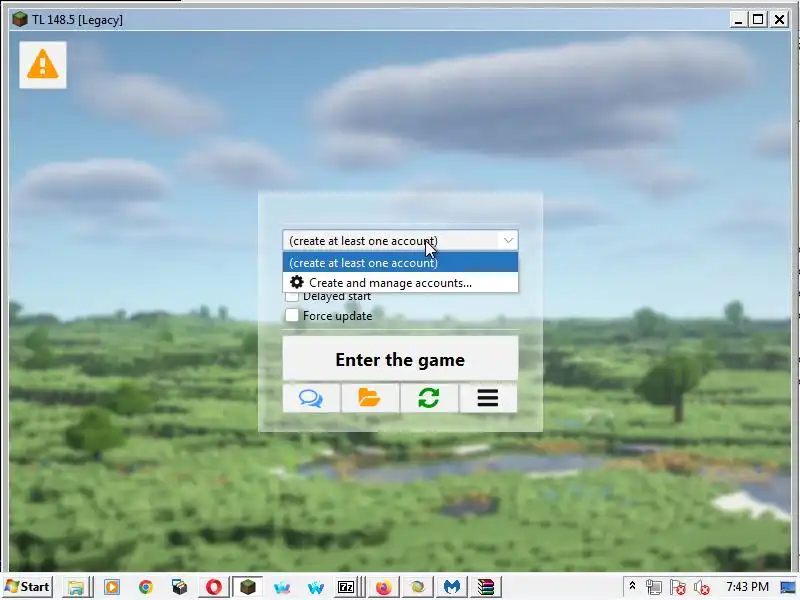Open the Windows Start menu
The width and height of the screenshot is (800, 600).
(28, 587)
